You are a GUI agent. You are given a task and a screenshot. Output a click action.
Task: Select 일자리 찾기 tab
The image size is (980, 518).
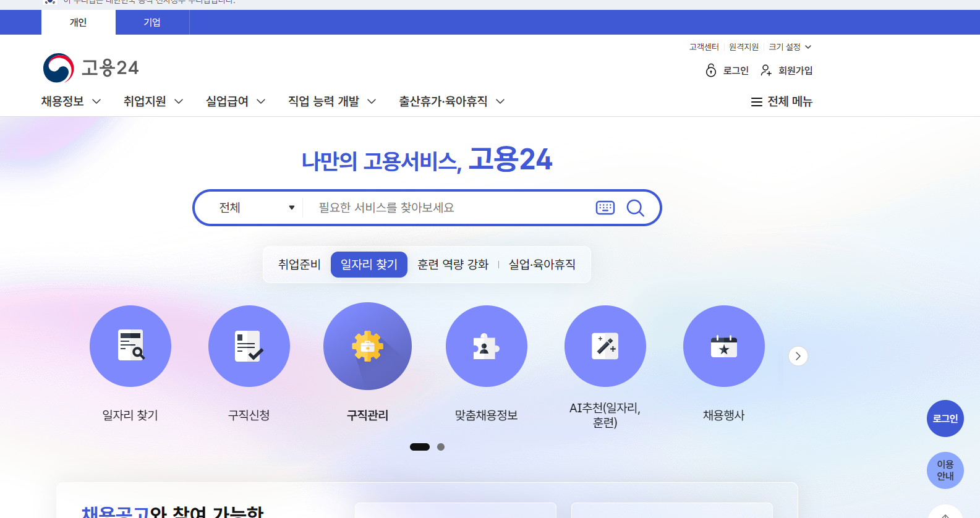369,265
